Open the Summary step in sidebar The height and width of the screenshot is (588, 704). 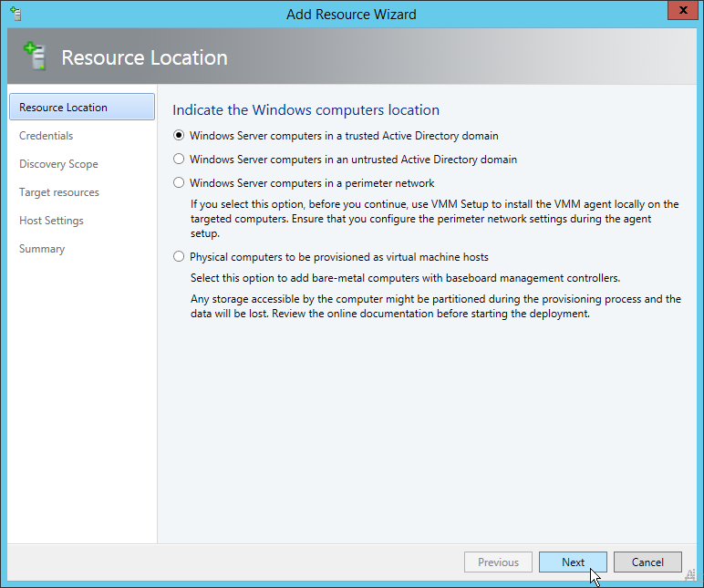click(x=42, y=249)
